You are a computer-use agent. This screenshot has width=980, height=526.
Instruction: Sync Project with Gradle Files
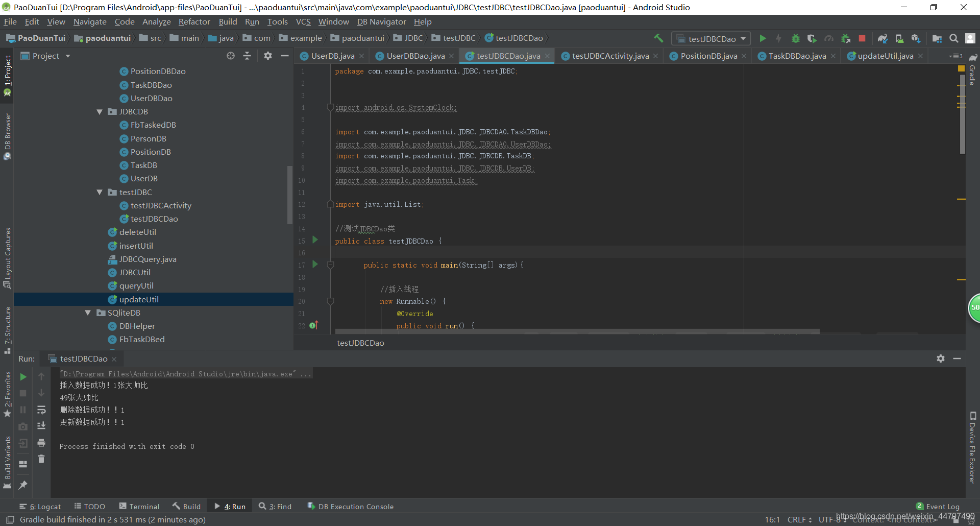pos(883,38)
